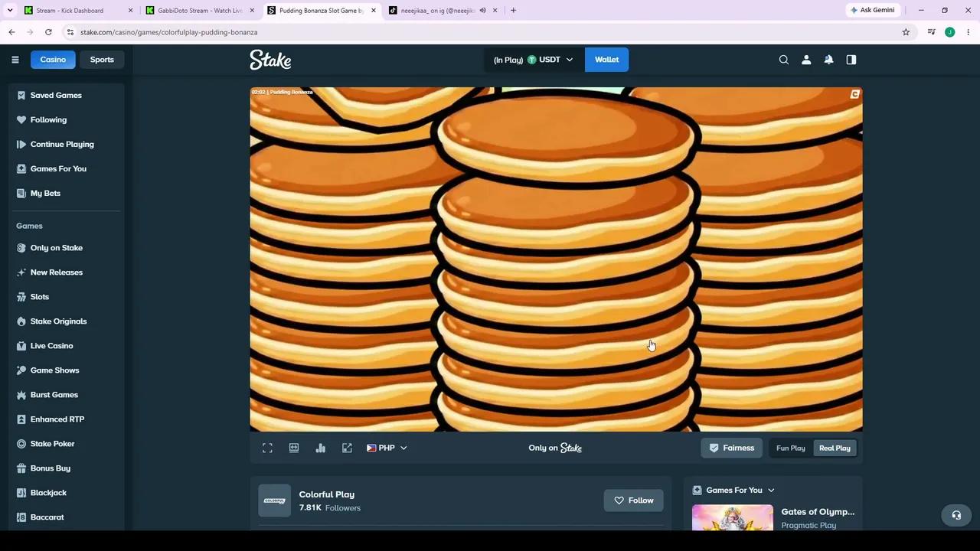Open Gates of Olympus game thumbnail
Viewport: 980px width, 551px height.
pos(733,517)
